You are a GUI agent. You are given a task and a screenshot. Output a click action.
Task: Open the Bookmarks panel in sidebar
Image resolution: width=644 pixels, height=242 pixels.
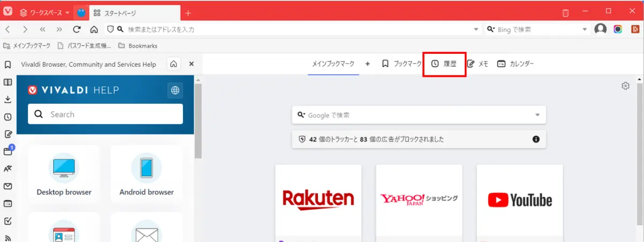8,65
